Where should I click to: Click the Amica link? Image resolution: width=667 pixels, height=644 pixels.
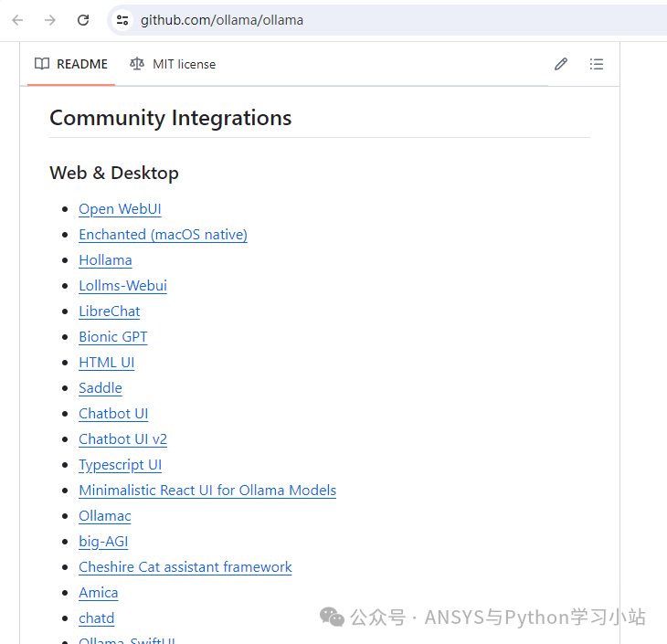pyautogui.click(x=99, y=593)
